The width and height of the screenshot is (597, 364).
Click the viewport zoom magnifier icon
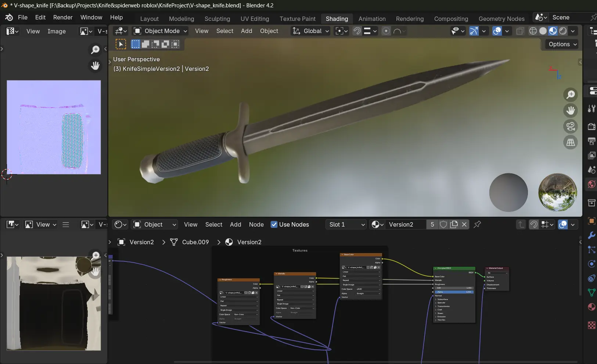coord(571,95)
